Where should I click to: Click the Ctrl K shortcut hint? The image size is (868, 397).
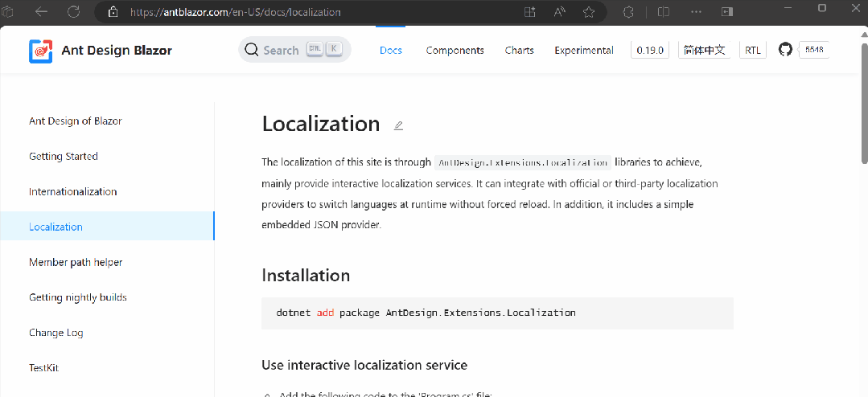(x=324, y=50)
